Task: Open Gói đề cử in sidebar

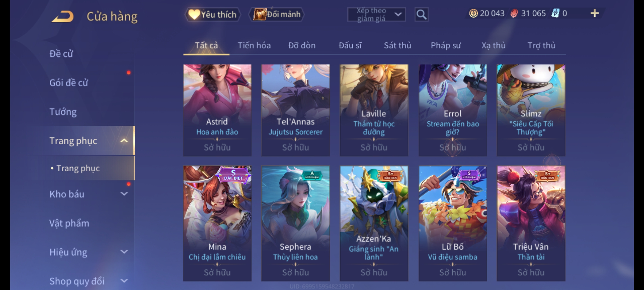Action: click(69, 83)
